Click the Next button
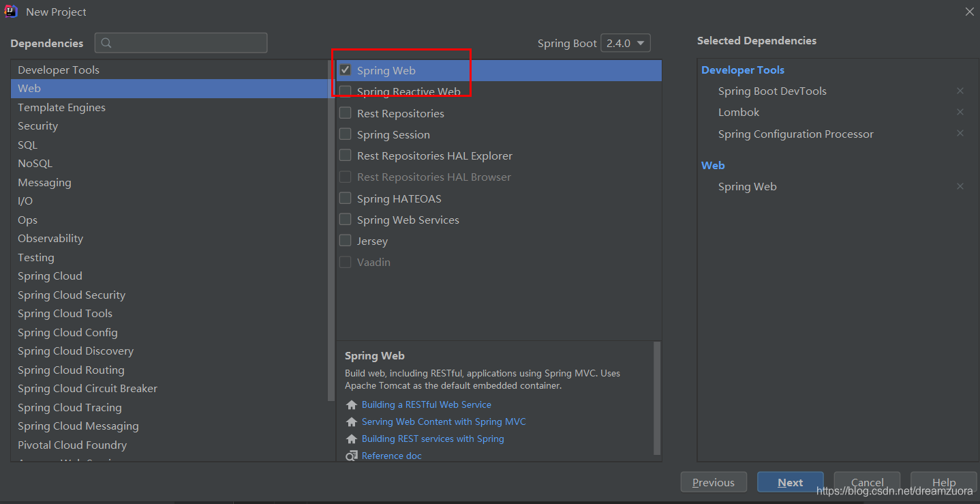Screen dimensions: 980x504 click(x=791, y=482)
